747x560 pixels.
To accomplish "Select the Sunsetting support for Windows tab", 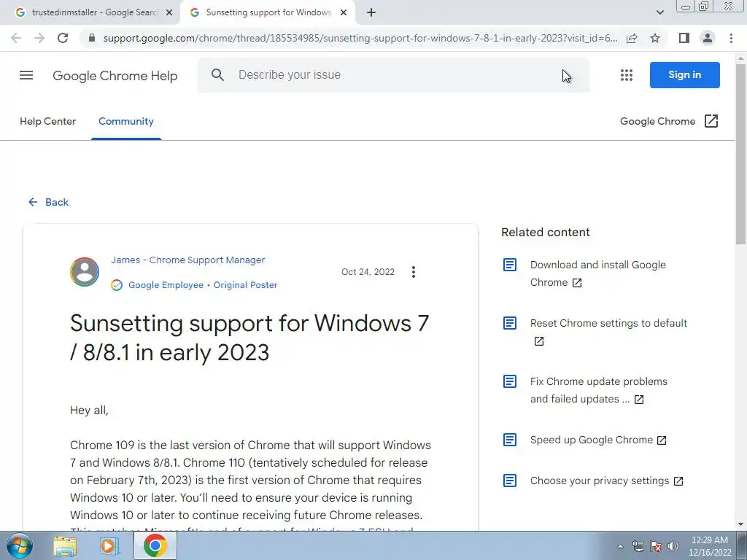I will [268, 13].
